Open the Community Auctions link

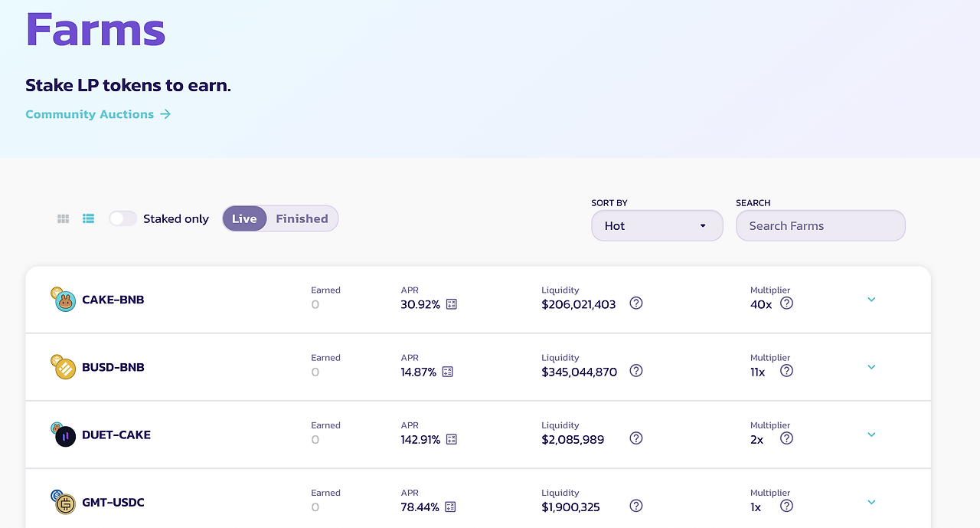(98, 114)
